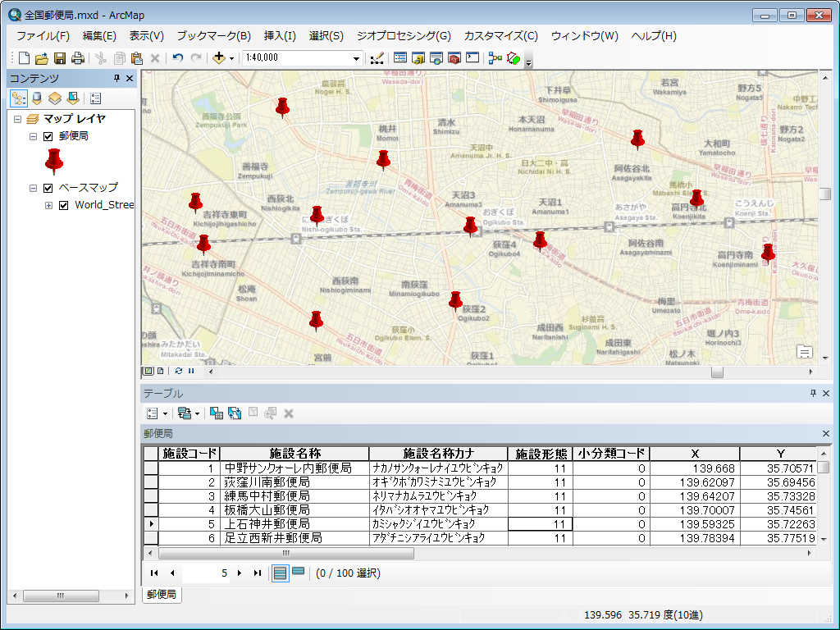Image resolution: width=840 pixels, height=630 pixels.
Task: Toggle the World_Street layer checkbox
Action: 63,205
